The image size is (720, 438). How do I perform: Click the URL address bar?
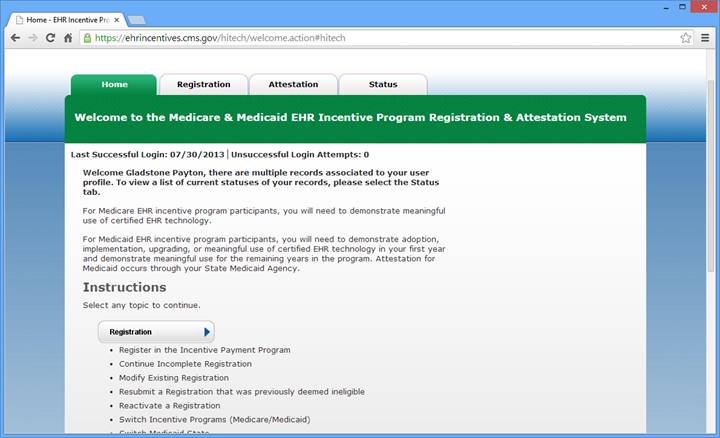point(380,38)
